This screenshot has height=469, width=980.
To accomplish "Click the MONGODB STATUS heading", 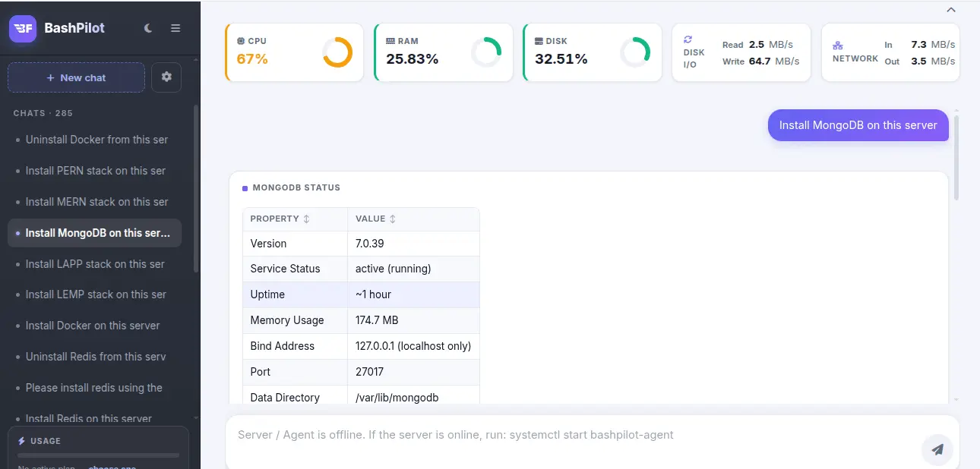I will tap(296, 187).
